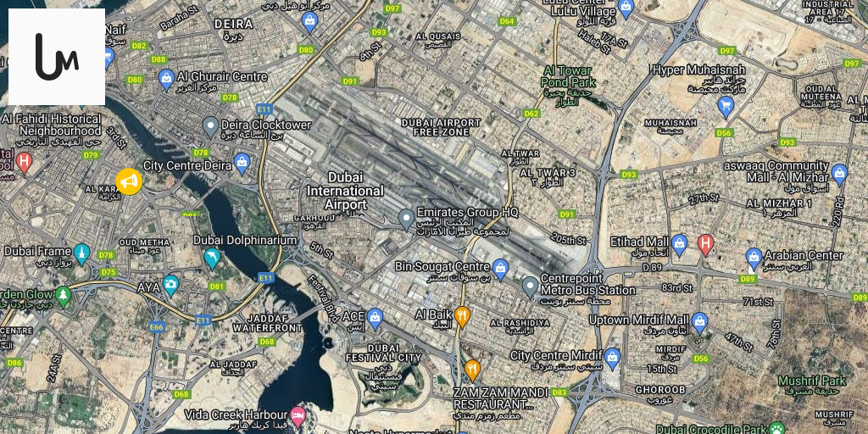Click the Etihad Mall shopping pin
The image size is (868, 434).
click(x=679, y=245)
